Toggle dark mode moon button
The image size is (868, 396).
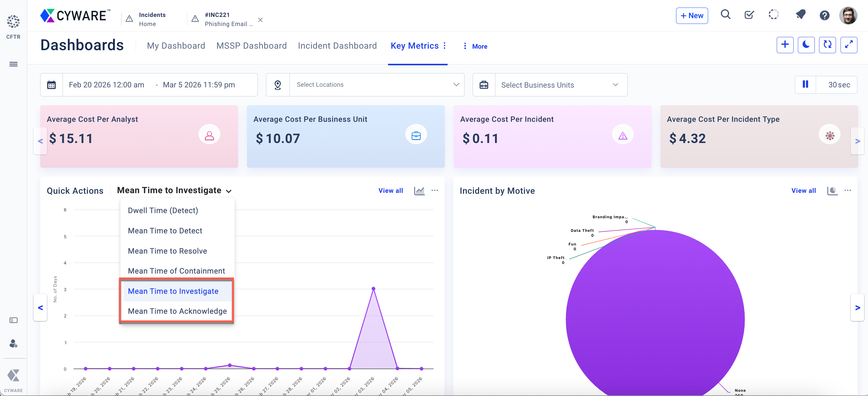point(806,45)
